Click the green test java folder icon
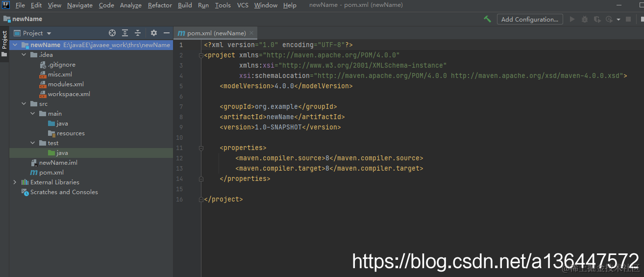The width and height of the screenshot is (644, 277). coord(51,153)
